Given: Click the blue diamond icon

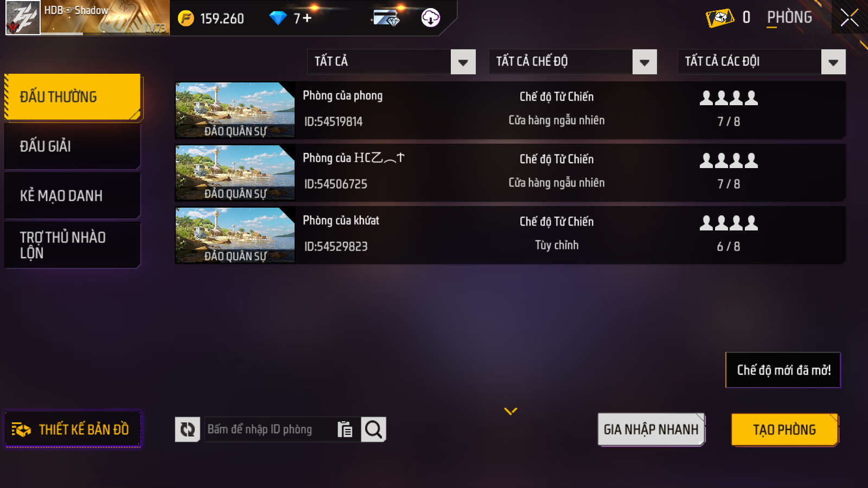Looking at the screenshot, I should point(278,18).
